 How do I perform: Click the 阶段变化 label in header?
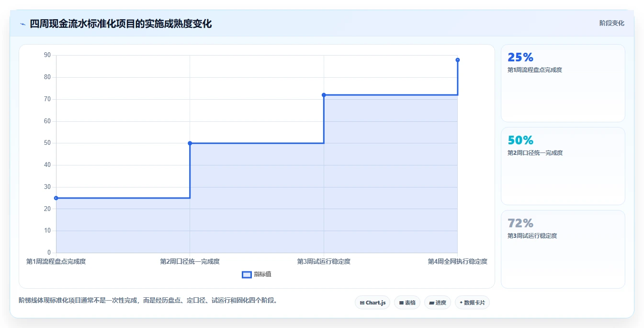[x=611, y=23]
